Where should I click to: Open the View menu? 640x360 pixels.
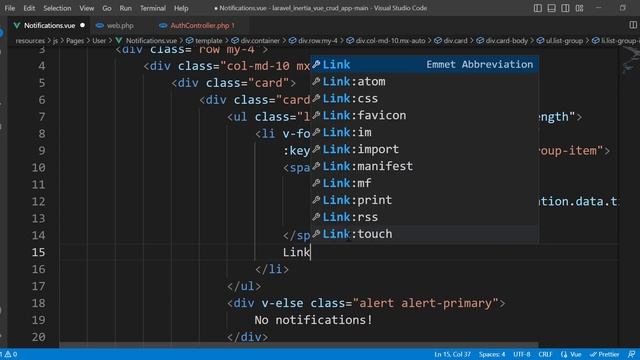pyautogui.click(x=87, y=8)
